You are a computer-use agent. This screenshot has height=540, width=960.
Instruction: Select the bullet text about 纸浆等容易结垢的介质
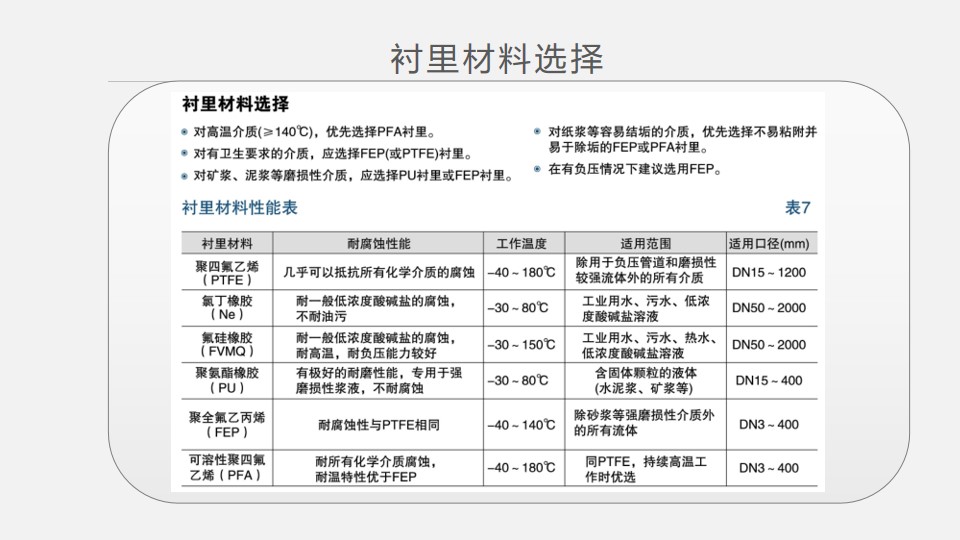[683, 139]
